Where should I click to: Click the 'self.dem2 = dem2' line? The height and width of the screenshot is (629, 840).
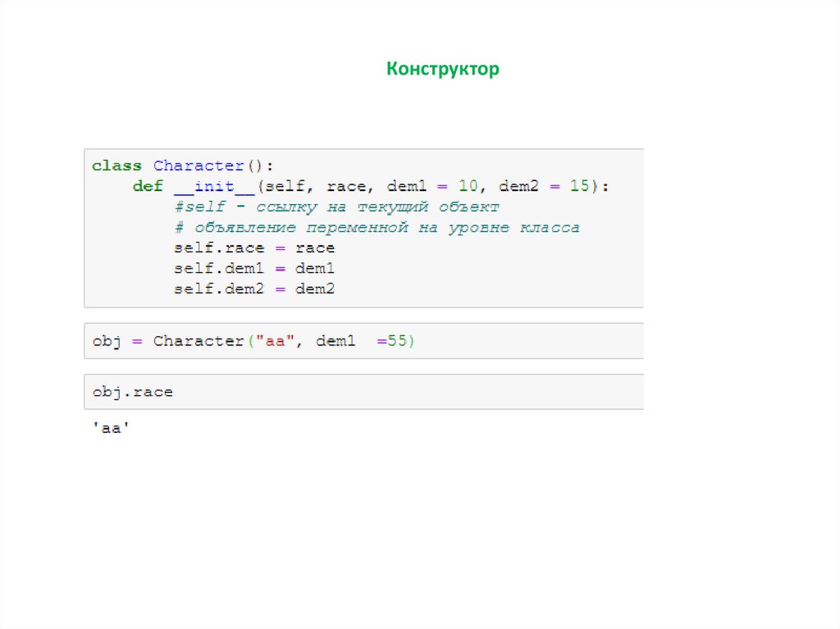pos(254,289)
